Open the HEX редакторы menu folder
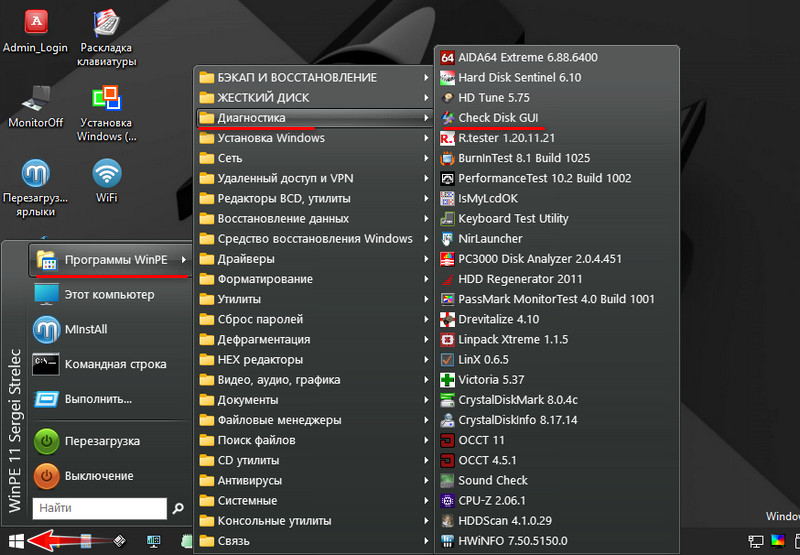 pos(314,360)
